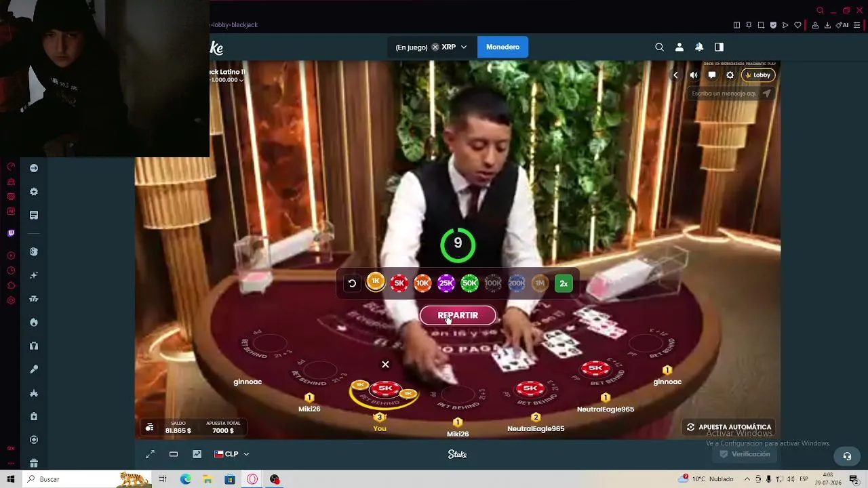Open browser easy setup menu
This screenshot has width=868, height=488.
tap(859, 25)
